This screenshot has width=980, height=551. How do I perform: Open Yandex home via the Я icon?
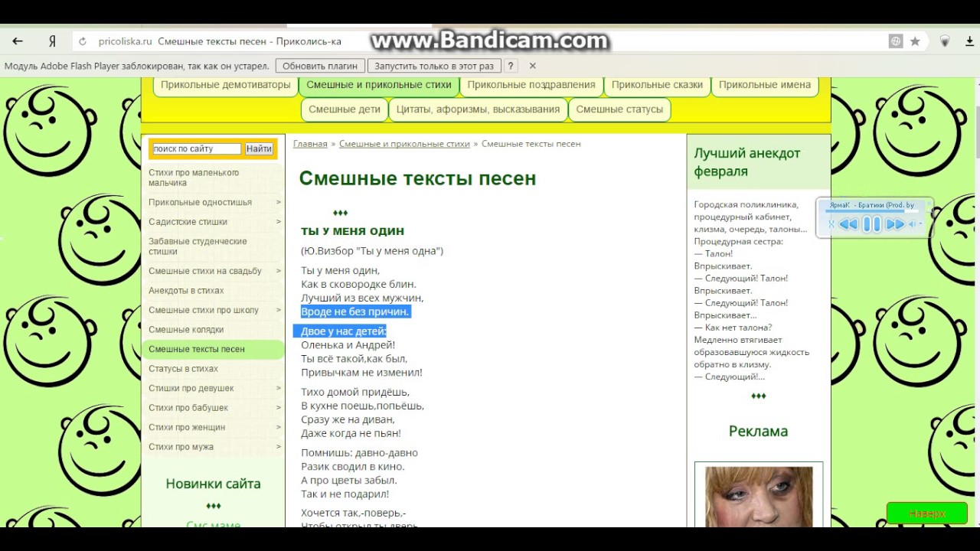point(52,41)
